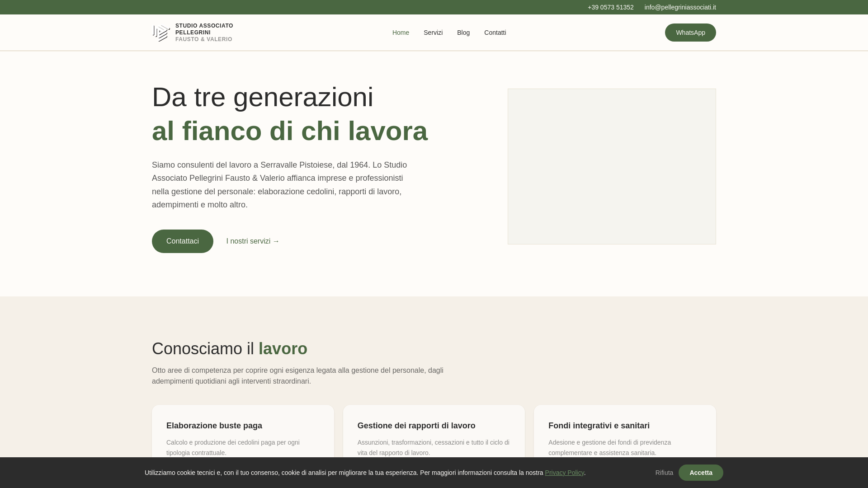Click the Contattaci button
868x488 pixels.
pyautogui.click(x=183, y=241)
